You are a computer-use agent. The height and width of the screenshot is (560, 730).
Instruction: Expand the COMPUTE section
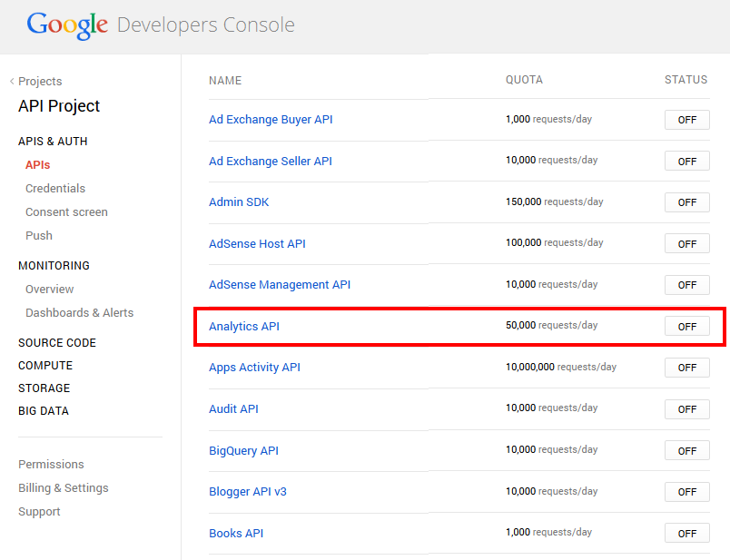coord(45,366)
